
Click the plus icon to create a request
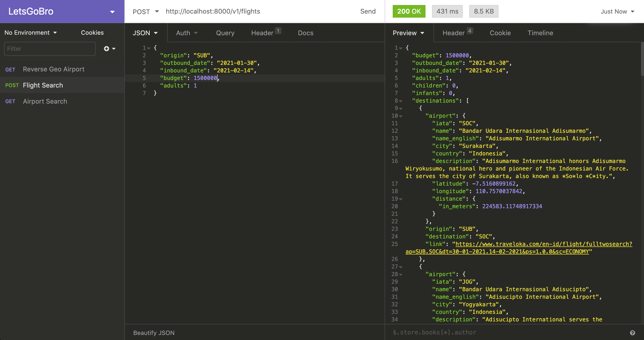click(107, 49)
